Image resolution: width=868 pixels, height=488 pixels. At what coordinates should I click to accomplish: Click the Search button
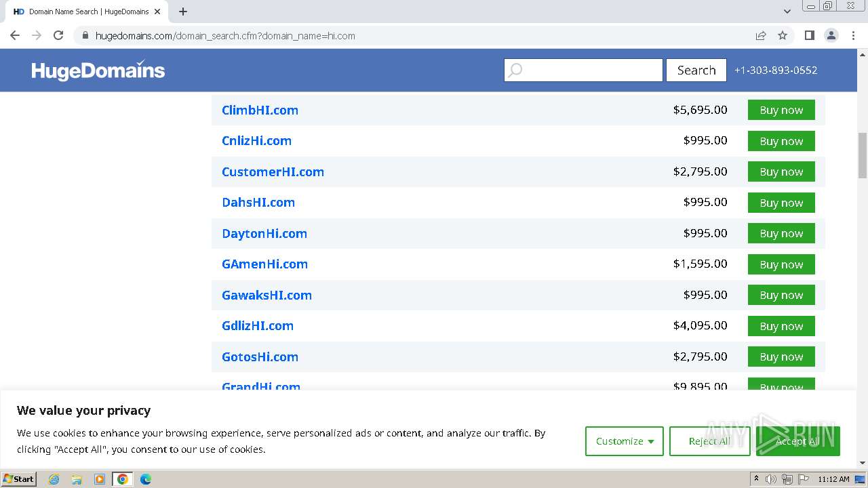(696, 70)
